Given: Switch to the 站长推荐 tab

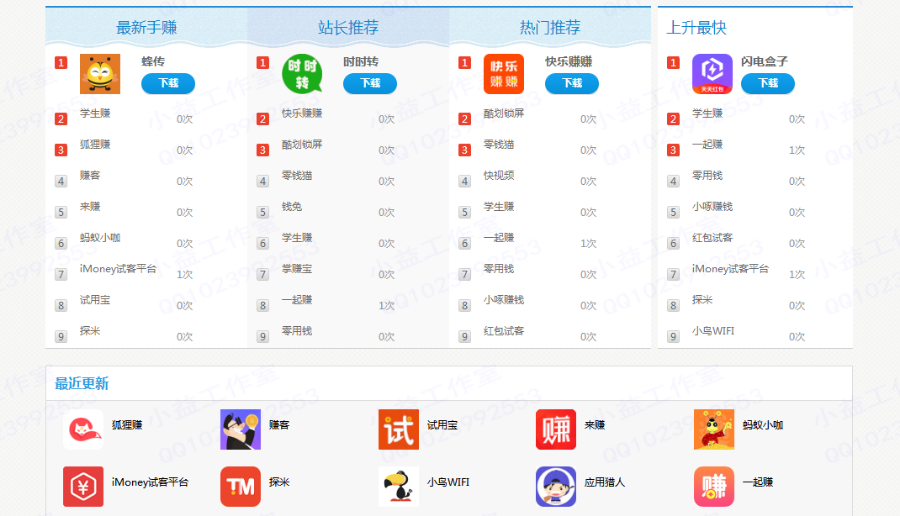Looking at the screenshot, I should tap(348, 27).
